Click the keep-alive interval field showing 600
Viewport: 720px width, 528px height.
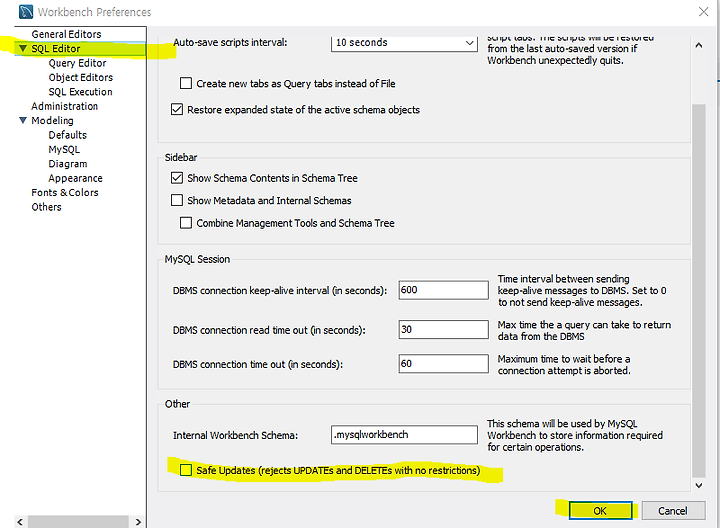(444, 290)
